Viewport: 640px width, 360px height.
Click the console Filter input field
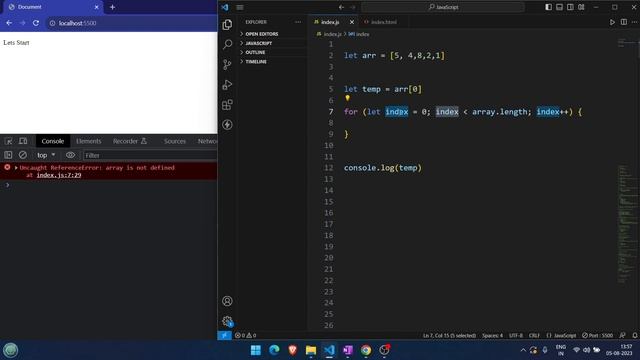(x=150, y=155)
